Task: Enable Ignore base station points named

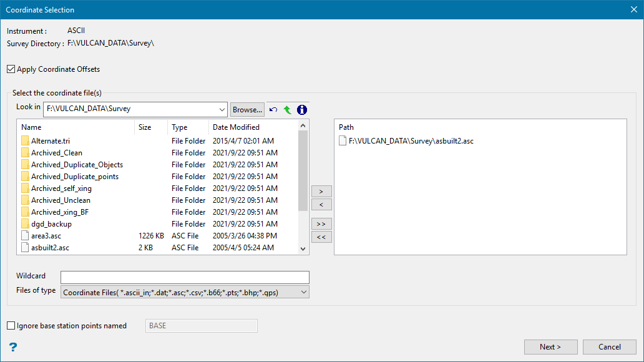Action: tap(11, 326)
